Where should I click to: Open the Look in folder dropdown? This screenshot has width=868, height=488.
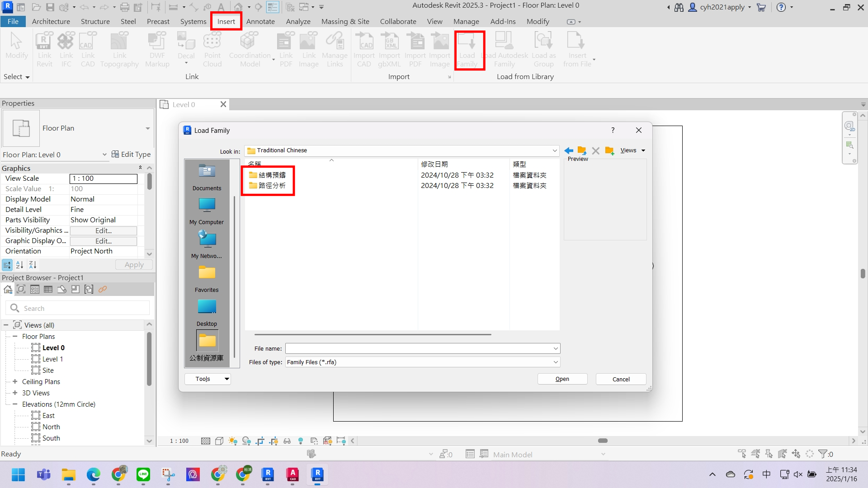(555, 150)
